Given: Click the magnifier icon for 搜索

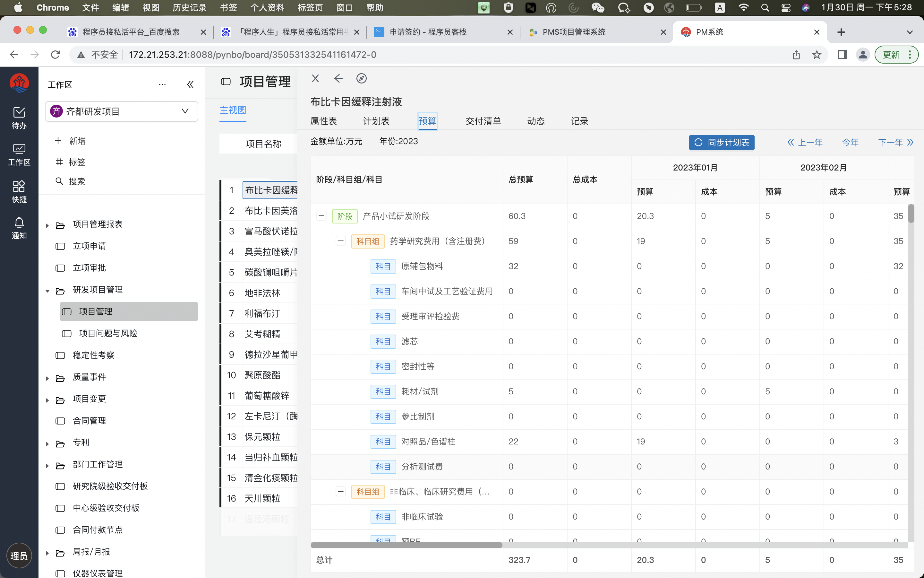Looking at the screenshot, I should point(59,181).
